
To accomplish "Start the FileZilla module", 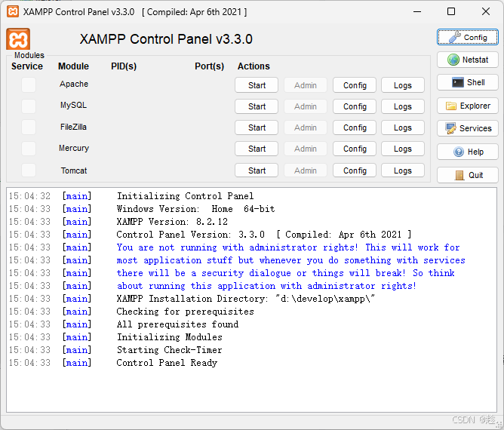I will click(257, 127).
